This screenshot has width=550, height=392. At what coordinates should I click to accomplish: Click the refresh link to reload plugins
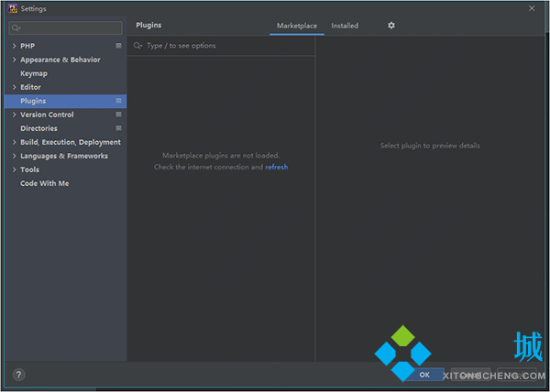277,168
